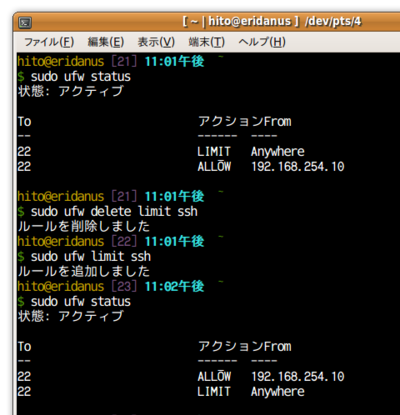The image size is (400, 415).
Task: Click prompt number [23]
Action: click(124, 286)
